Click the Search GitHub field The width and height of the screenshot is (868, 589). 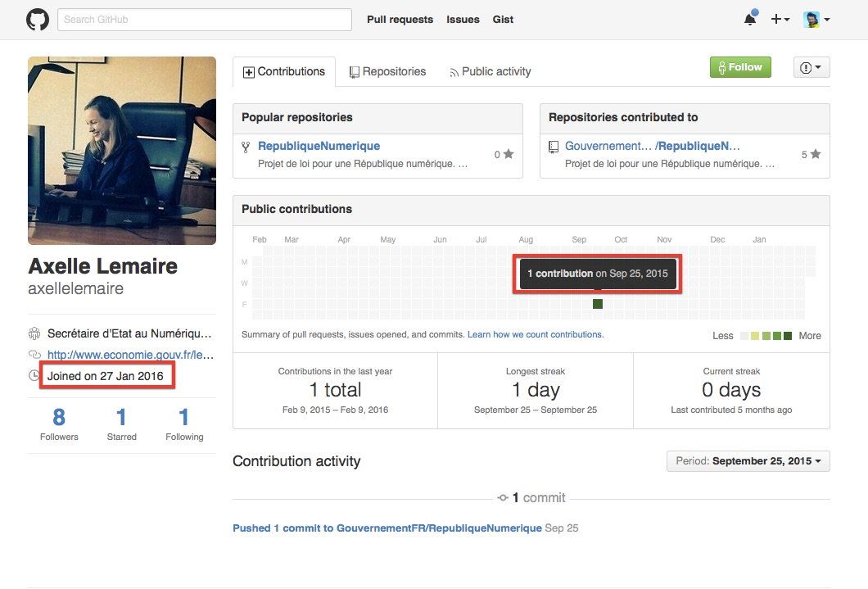point(204,20)
